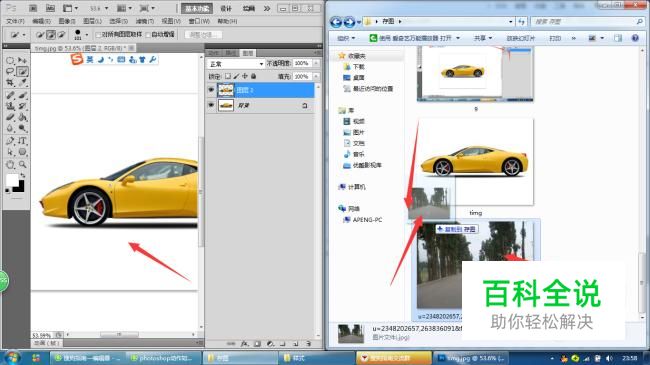Open the 滤镜(T) menu
The height and width of the screenshot is (365, 650).
[x=145, y=21]
